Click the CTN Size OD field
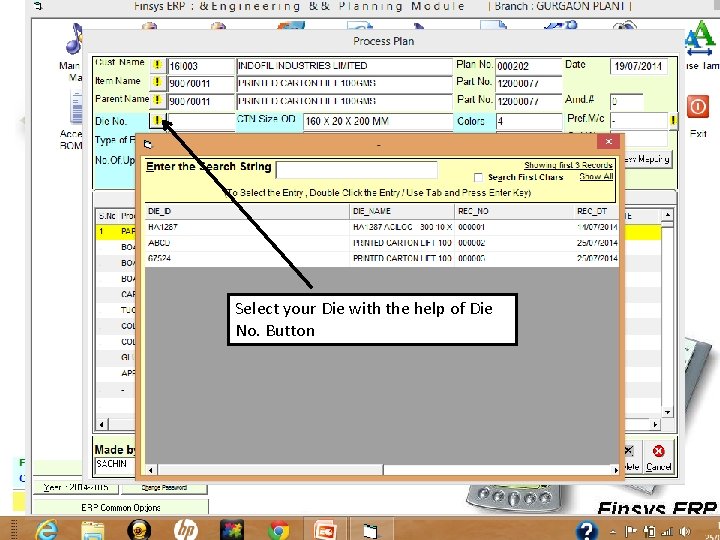This screenshot has height=540, width=720. coord(378,121)
